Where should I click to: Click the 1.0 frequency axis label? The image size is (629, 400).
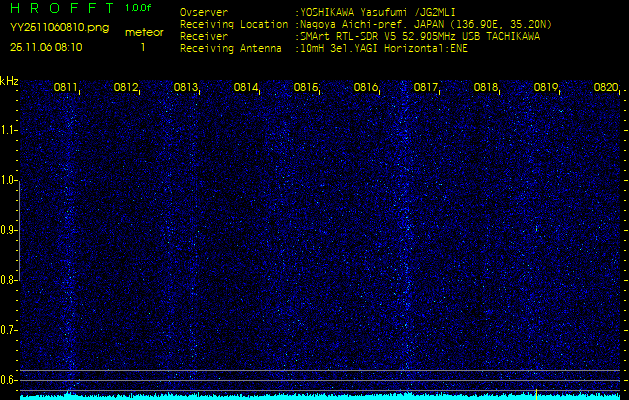click(7, 181)
